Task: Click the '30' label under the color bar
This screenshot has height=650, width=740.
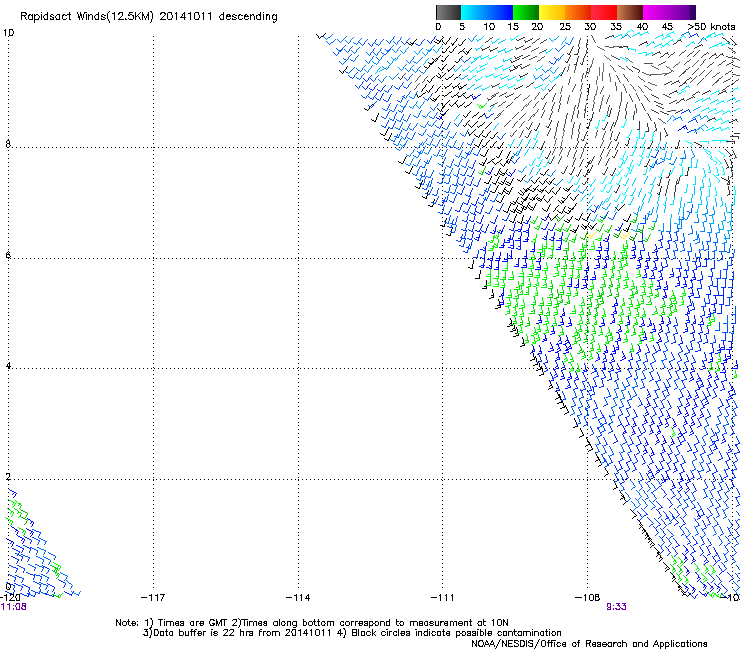Action: click(590, 27)
